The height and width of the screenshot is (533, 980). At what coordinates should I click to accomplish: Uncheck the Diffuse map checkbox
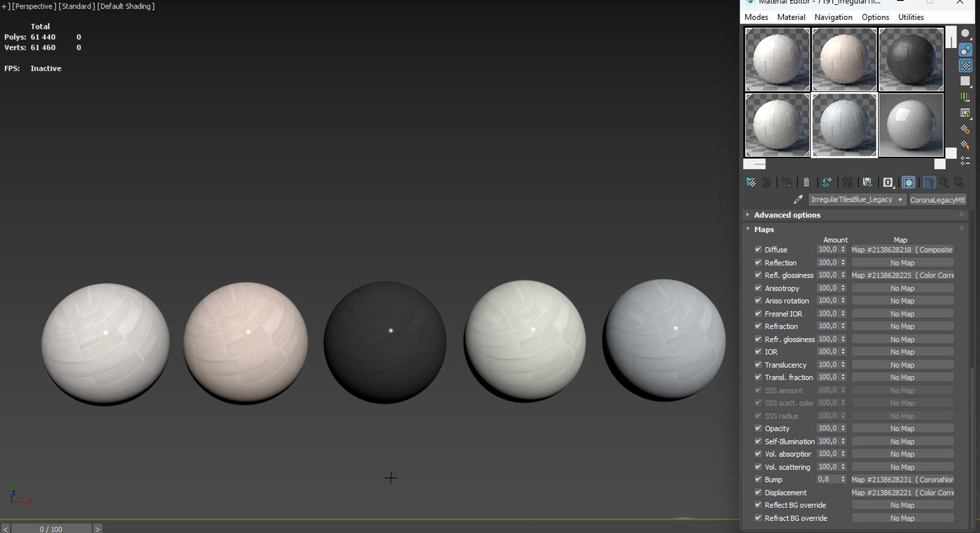click(758, 250)
